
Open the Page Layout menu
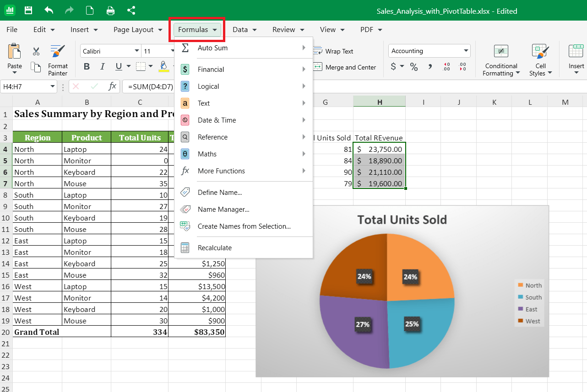pyautogui.click(x=138, y=29)
